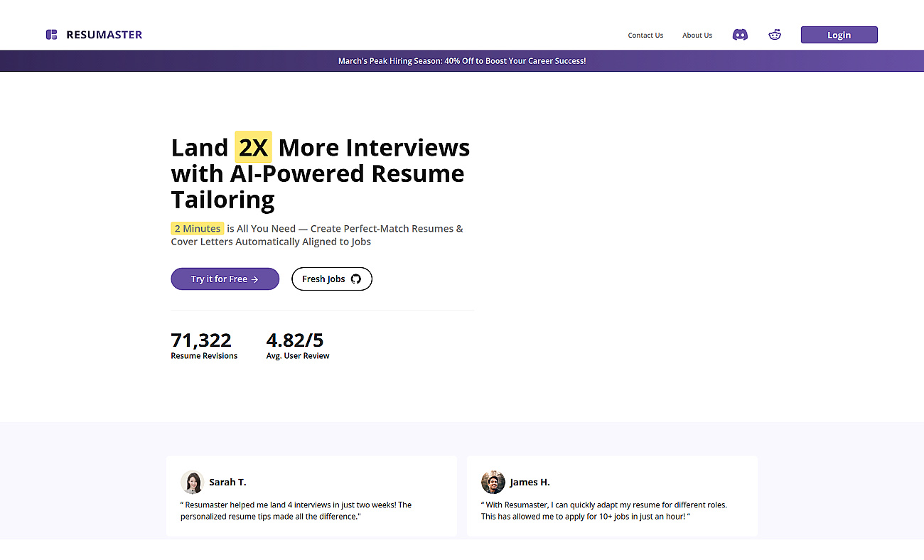Click the RESUMASTER brand name

point(104,35)
